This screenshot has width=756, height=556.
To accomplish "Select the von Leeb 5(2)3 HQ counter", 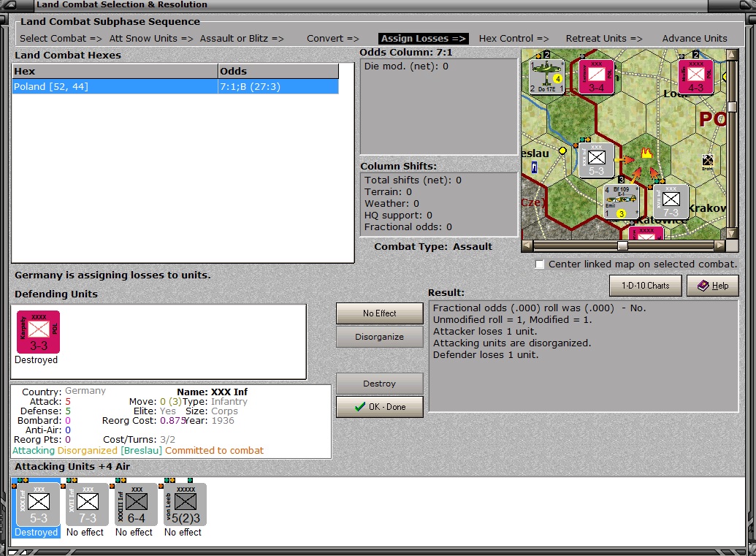I will point(185,504).
